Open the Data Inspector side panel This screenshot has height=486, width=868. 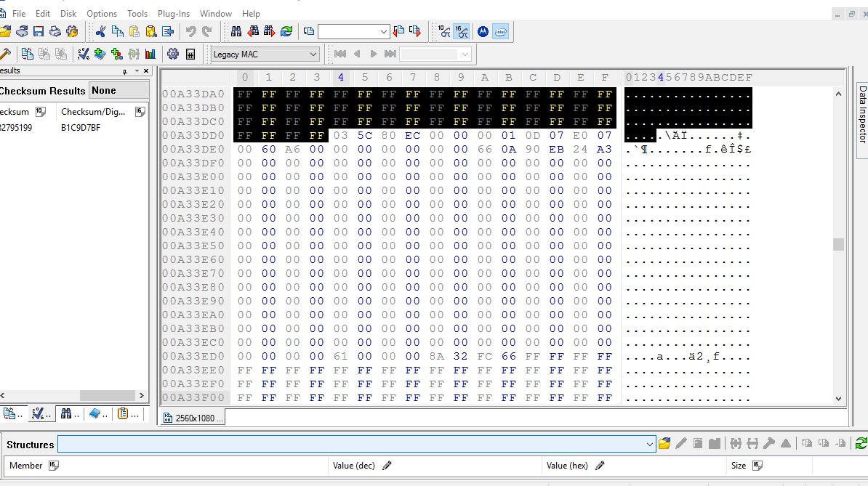pos(862,113)
